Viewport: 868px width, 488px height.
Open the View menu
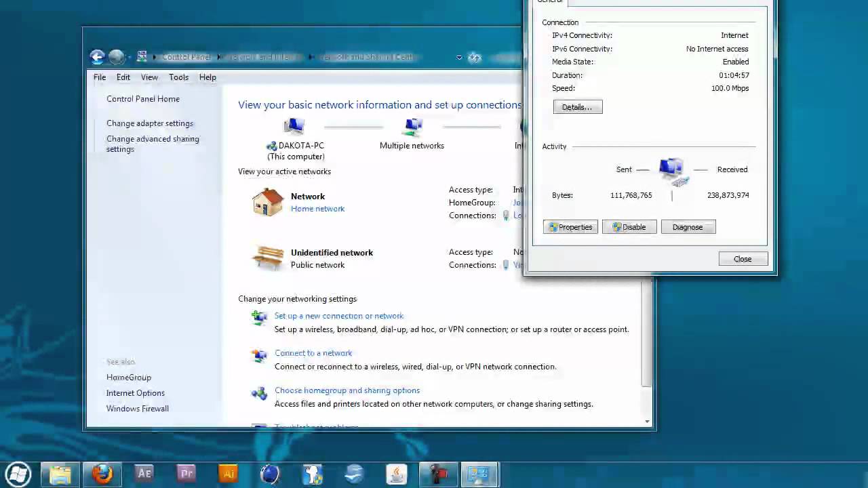pos(149,77)
